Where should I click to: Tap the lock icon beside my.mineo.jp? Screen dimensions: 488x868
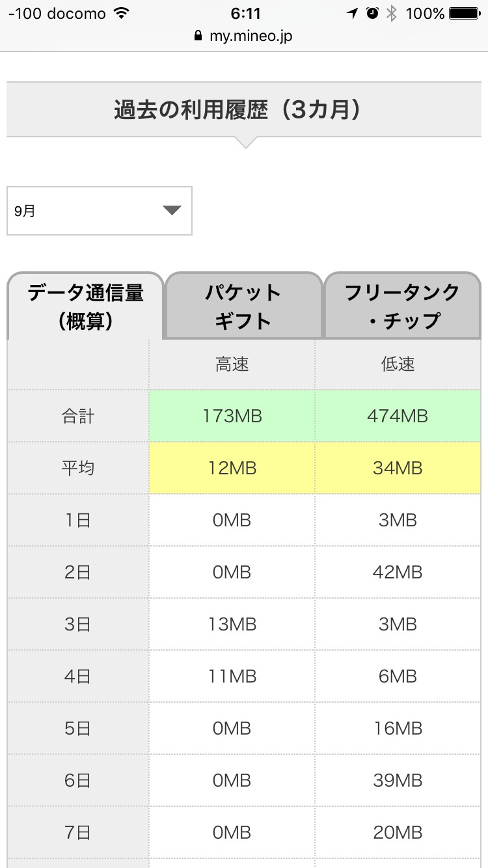pyautogui.click(x=198, y=36)
